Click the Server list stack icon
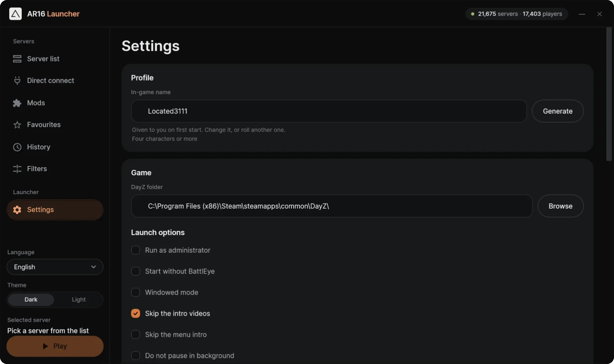This screenshot has width=614, height=364. point(17,59)
